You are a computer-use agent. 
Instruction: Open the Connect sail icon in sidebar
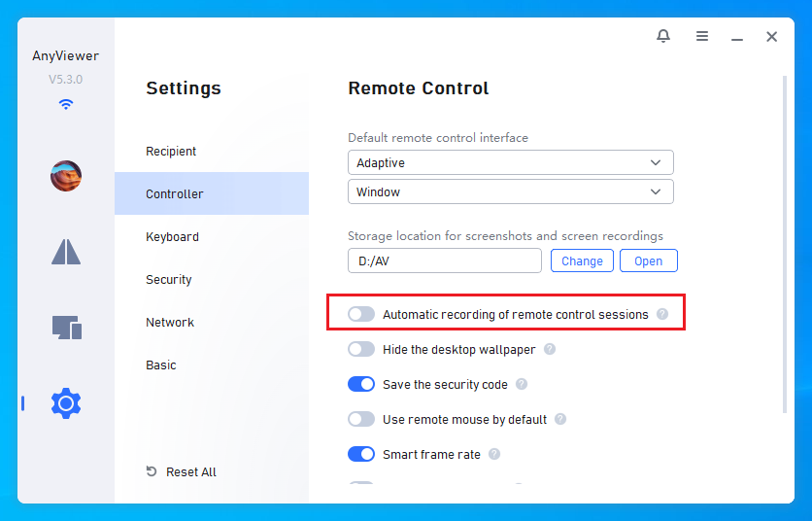(66, 252)
